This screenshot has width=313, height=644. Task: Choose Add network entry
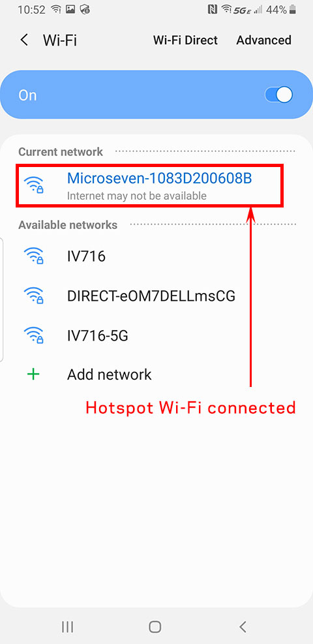coord(156,375)
